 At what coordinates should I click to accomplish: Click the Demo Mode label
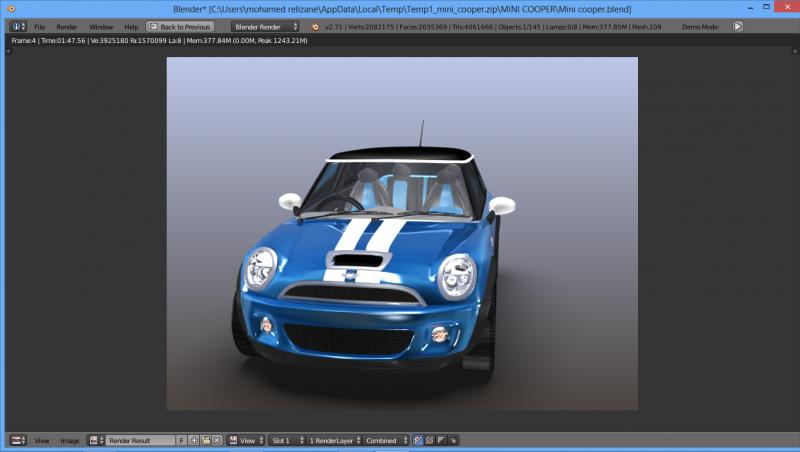(700, 27)
